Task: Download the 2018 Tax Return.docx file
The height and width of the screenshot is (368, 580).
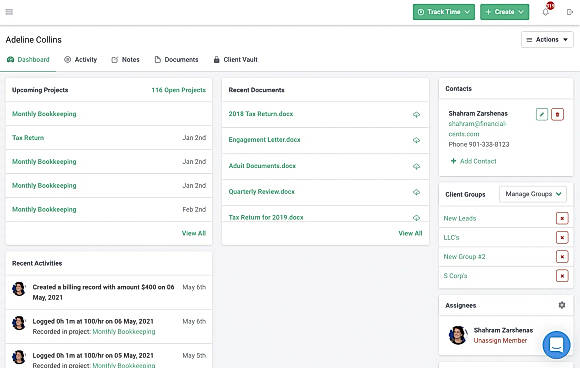Action: 416,115
